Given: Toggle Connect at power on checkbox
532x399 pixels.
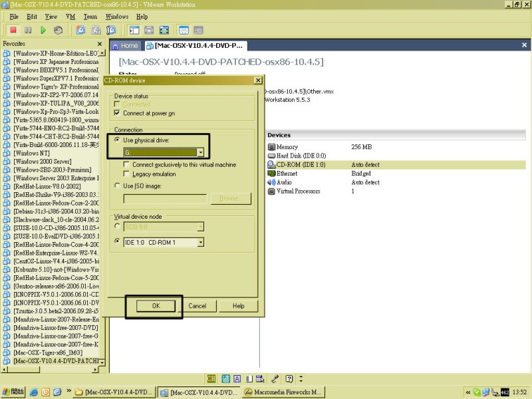Looking at the screenshot, I should 117,113.
